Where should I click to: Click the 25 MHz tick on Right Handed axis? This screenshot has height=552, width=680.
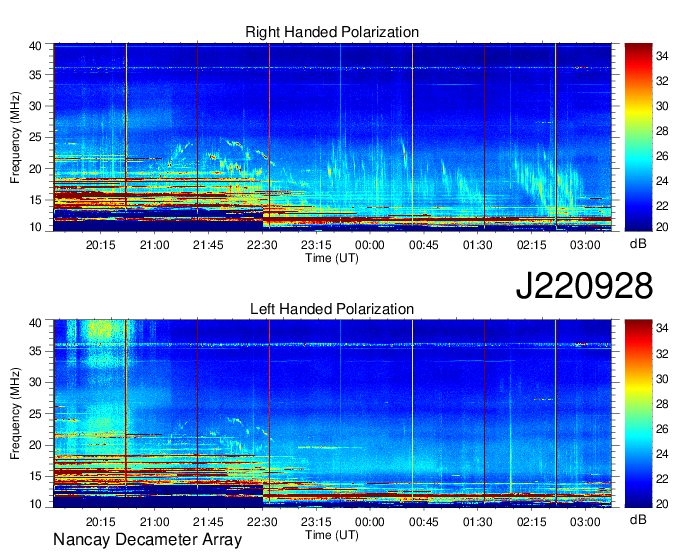(35, 137)
